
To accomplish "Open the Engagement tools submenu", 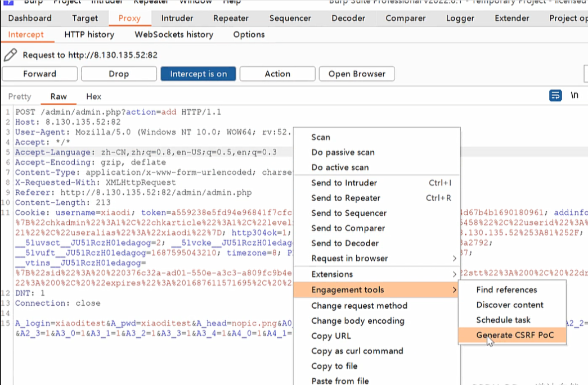I will 377,290.
